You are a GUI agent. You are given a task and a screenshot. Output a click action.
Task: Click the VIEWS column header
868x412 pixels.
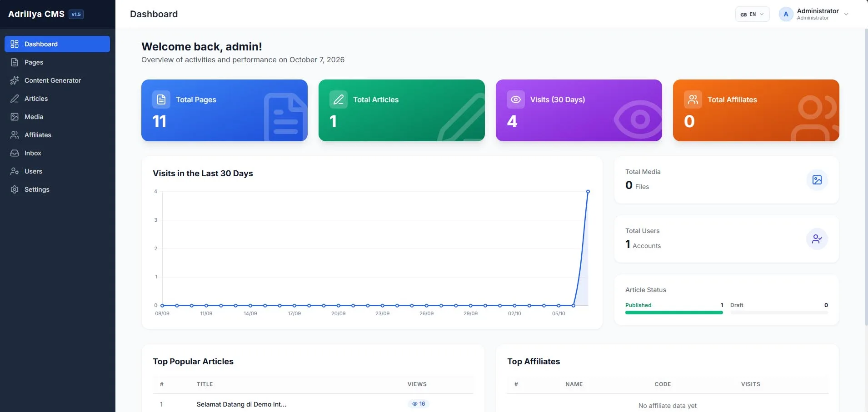click(417, 384)
